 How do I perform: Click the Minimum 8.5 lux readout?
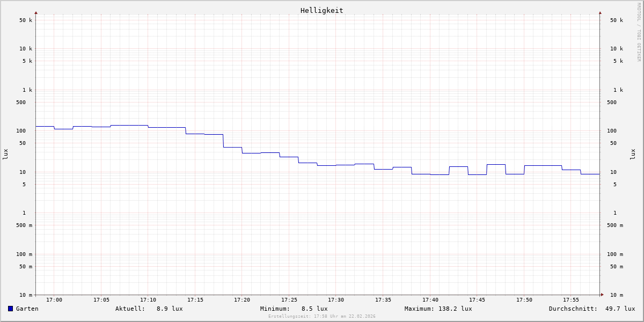pos(314,309)
